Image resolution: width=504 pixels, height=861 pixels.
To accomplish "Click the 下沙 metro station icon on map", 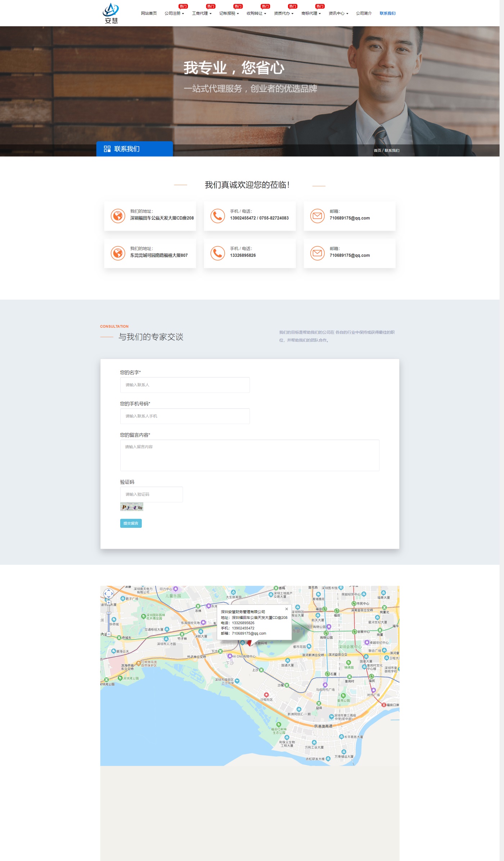I will click(x=220, y=651).
